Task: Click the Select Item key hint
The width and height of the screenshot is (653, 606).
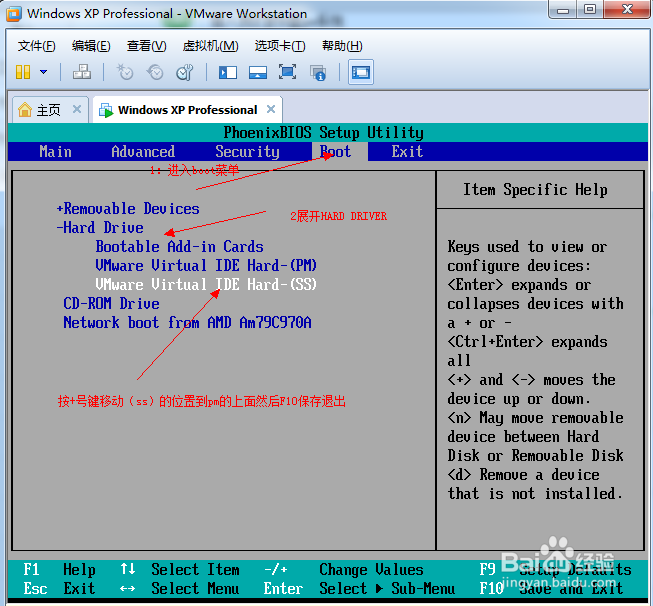Action: (179, 569)
